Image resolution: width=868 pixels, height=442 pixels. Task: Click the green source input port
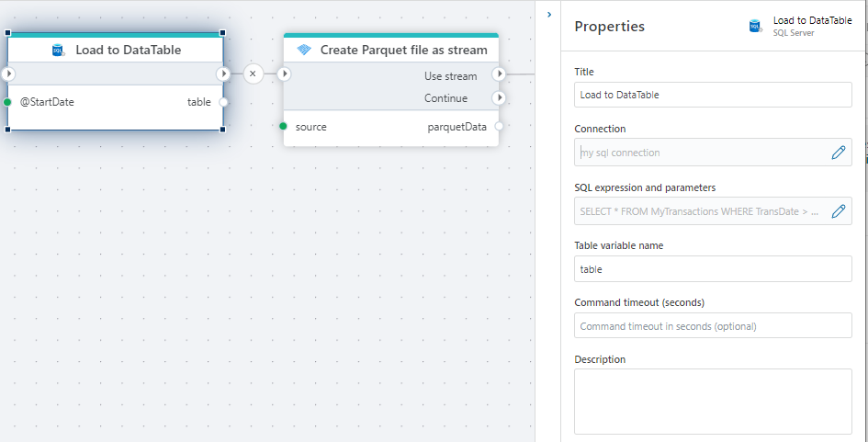click(284, 127)
